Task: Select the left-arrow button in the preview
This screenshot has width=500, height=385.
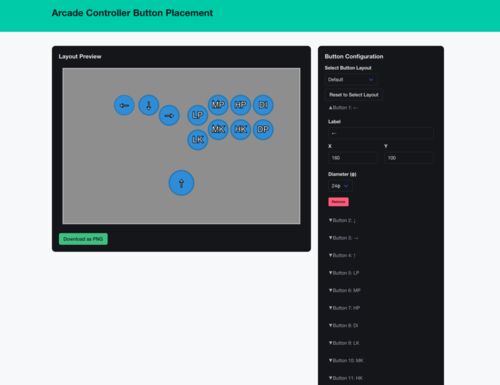Action: (124, 105)
